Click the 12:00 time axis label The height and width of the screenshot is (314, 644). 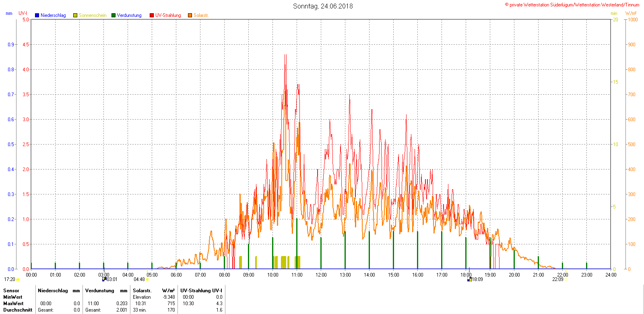pos(321,275)
